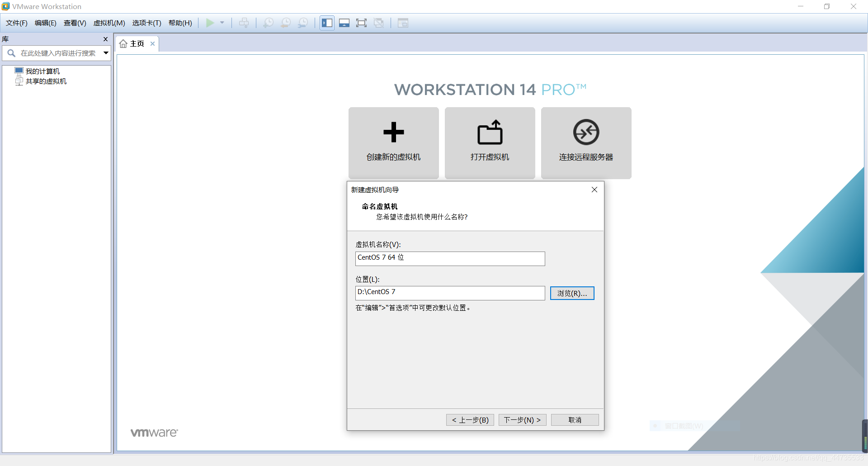The height and width of the screenshot is (466, 868).
Task: Close the 库 library panel
Action: click(105, 39)
